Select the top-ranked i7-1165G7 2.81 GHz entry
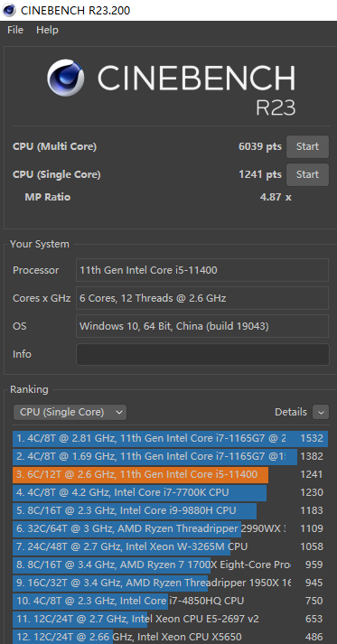Screen dimensions: 337x644 point(170,438)
